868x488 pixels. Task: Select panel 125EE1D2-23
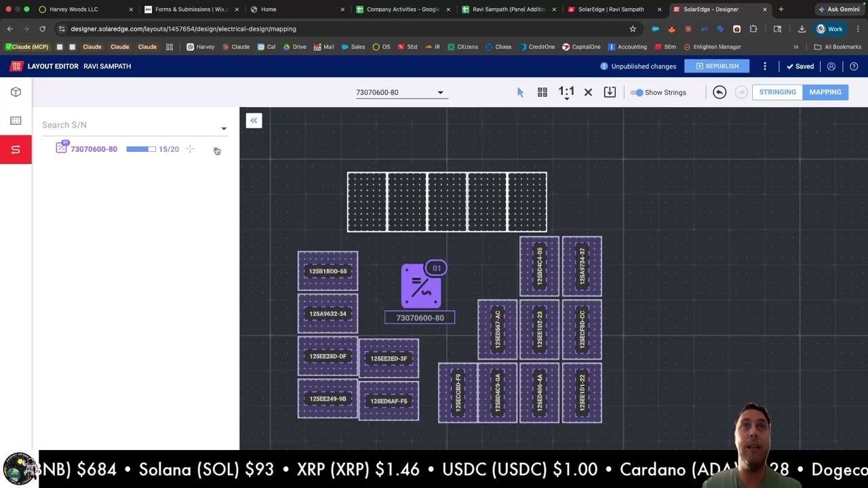pos(540,329)
